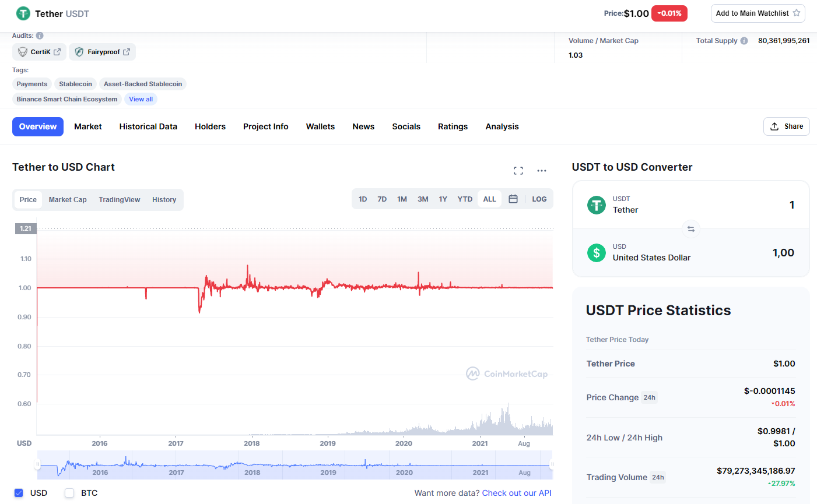
Task: Select the Asset-Backed Stablecoin tag
Action: 143,84
